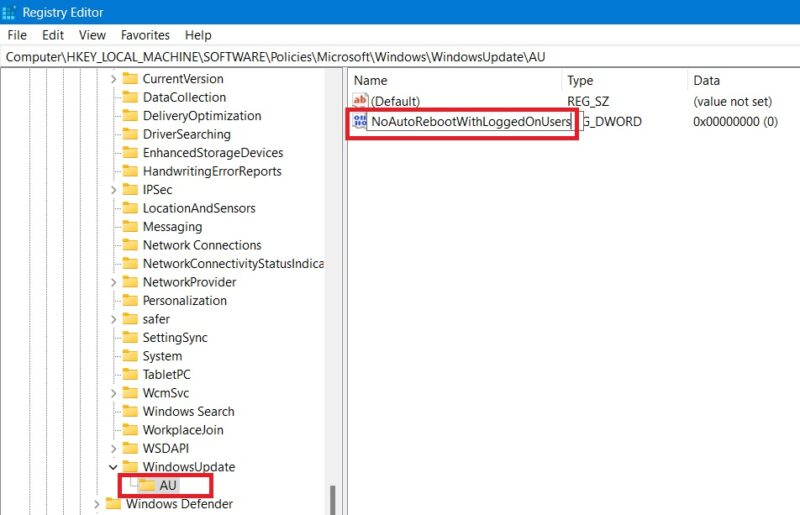Click the LocationAndSensors folder icon
This screenshot has height=515, width=800.
[130, 208]
